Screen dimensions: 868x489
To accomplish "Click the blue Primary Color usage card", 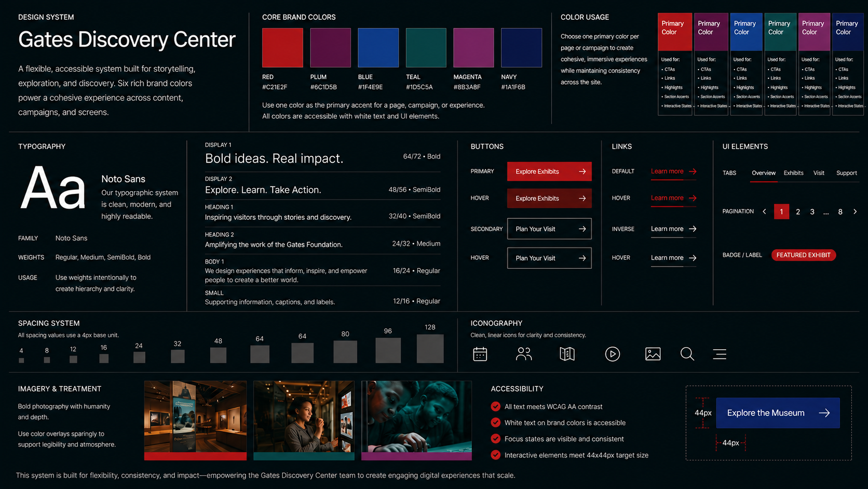I will [747, 64].
